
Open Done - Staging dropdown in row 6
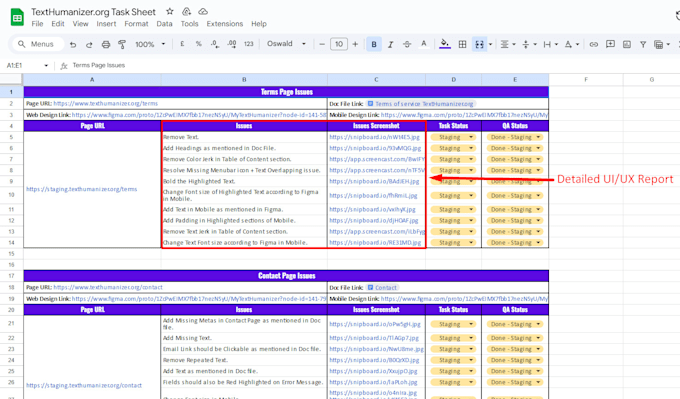[515, 148]
